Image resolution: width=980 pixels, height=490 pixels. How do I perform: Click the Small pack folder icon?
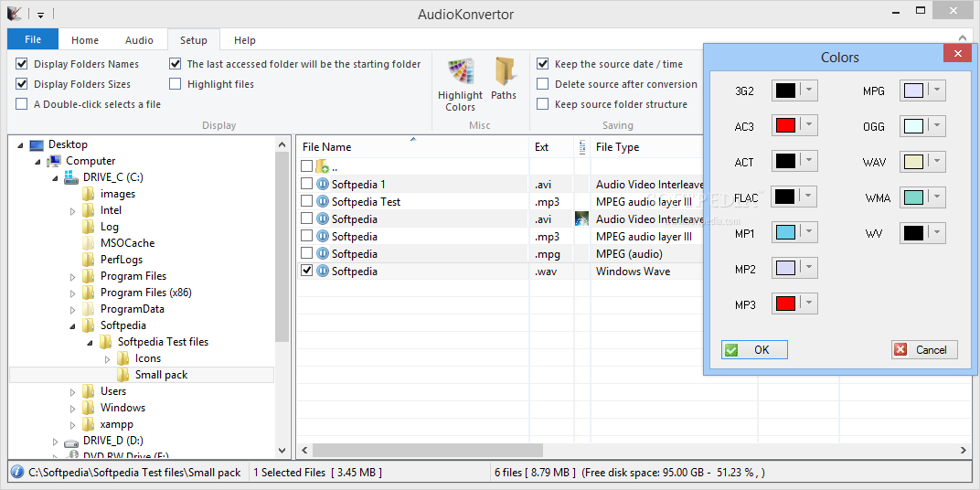[123, 375]
